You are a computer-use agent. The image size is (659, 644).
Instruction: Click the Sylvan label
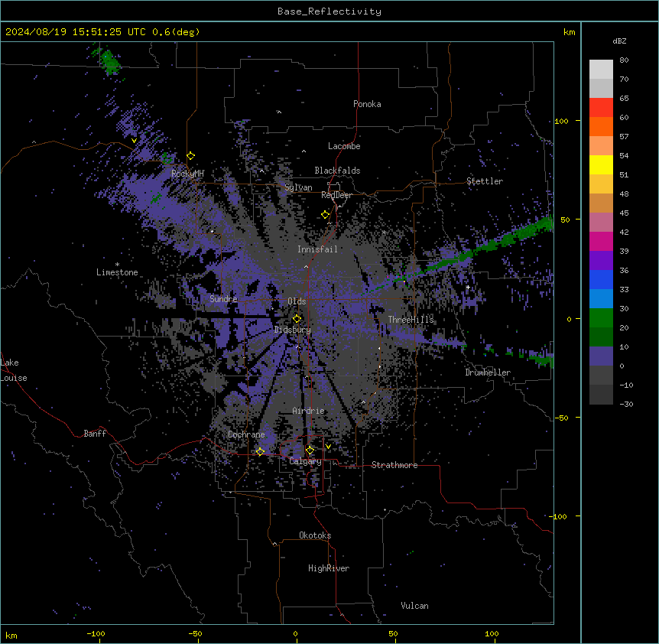298,187
